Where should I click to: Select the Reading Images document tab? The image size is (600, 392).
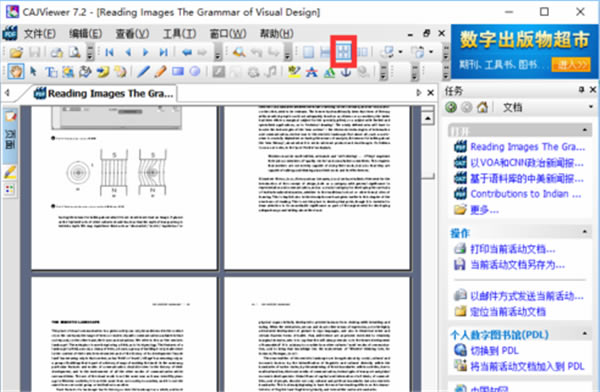[103, 93]
